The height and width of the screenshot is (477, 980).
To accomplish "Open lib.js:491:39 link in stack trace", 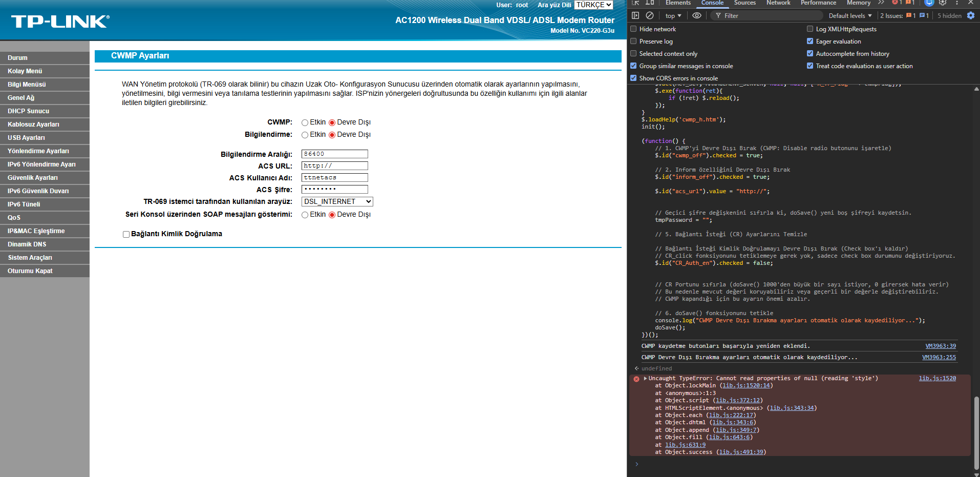I will pyautogui.click(x=741, y=452).
